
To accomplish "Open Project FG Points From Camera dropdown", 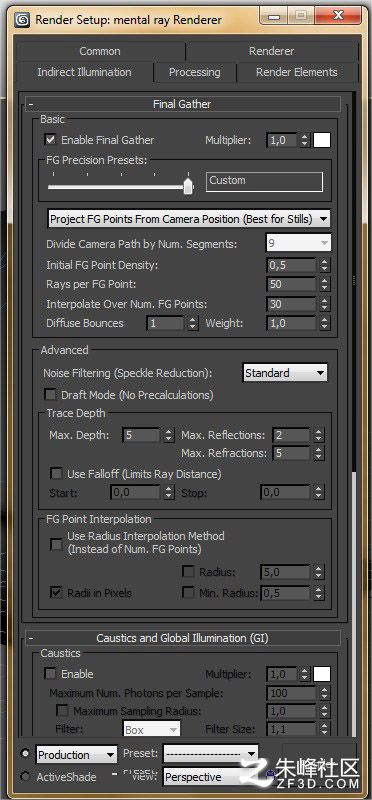I will (x=189, y=219).
